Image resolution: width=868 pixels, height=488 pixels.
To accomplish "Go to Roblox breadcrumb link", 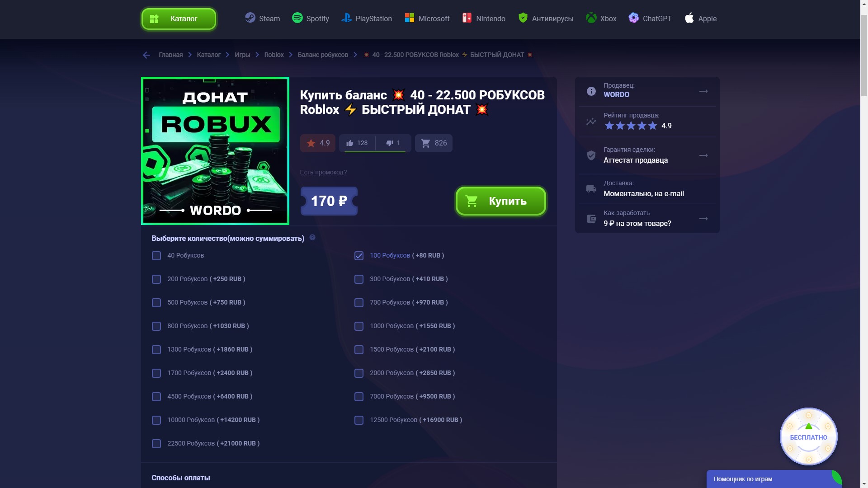I will (x=274, y=55).
